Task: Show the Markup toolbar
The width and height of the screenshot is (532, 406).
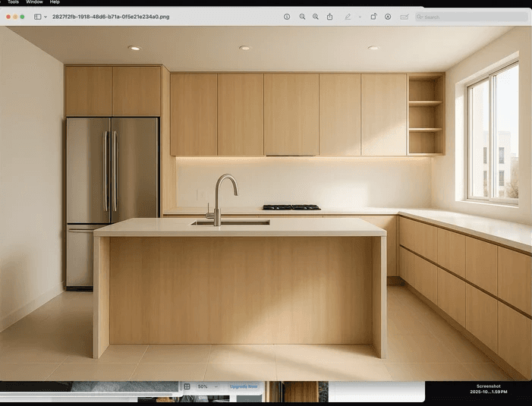Action: pyautogui.click(x=388, y=17)
